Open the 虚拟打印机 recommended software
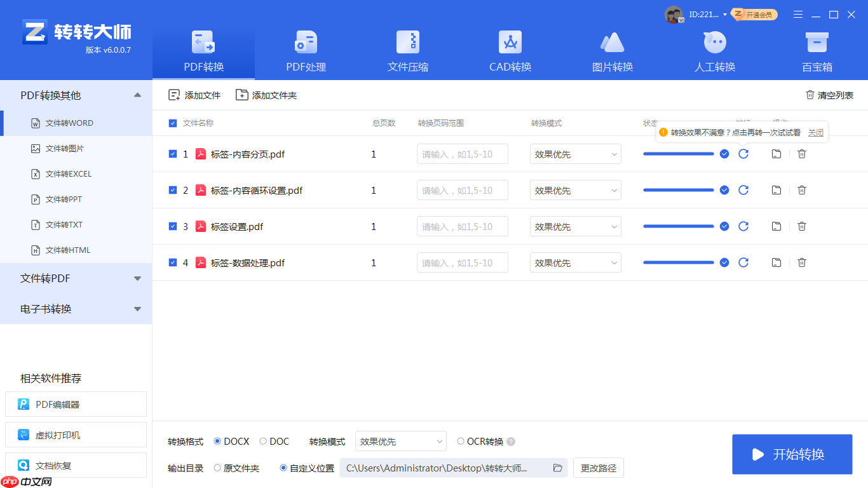Screen dimensions: 868x488 pos(76,435)
